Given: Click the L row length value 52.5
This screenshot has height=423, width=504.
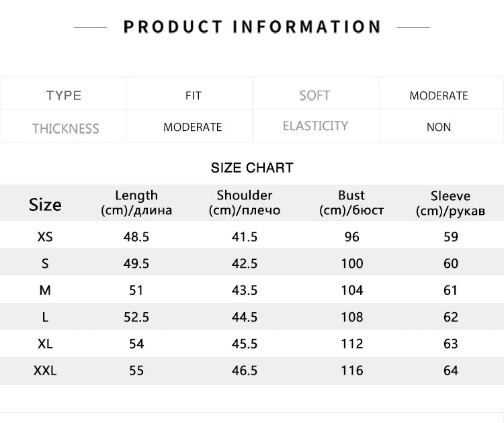Looking at the screenshot, I should tap(136, 317).
